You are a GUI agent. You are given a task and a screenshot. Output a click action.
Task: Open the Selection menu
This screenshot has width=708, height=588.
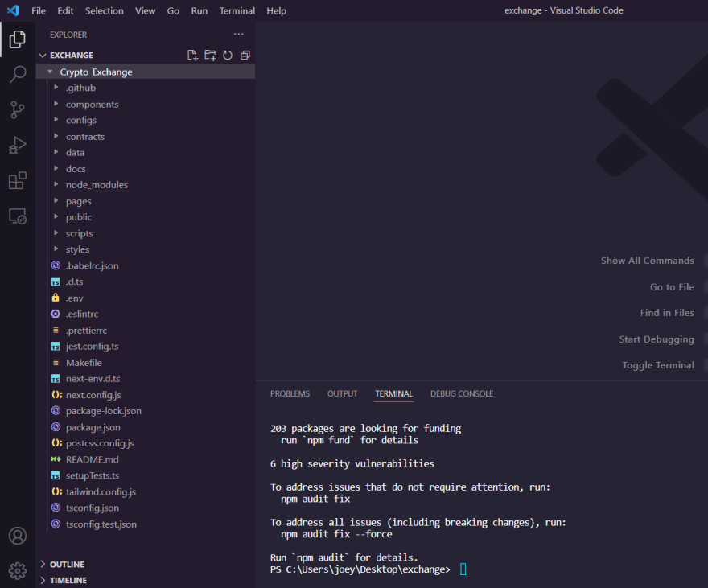click(x=105, y=10)
